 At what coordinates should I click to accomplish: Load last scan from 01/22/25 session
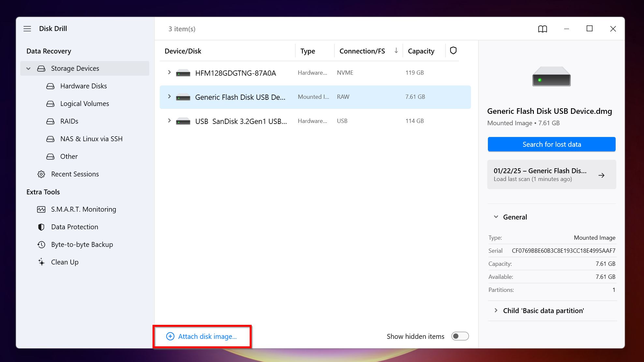tap(551, 174)
